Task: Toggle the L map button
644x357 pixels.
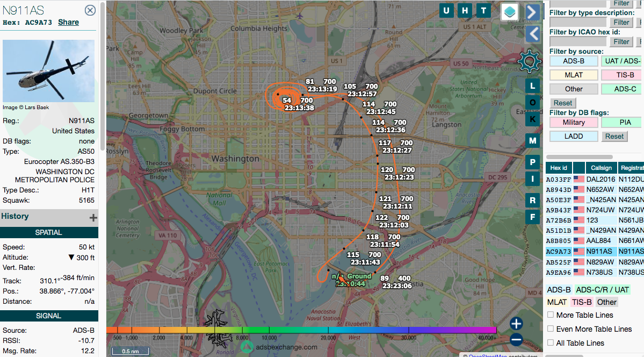Action: [533, 85]
